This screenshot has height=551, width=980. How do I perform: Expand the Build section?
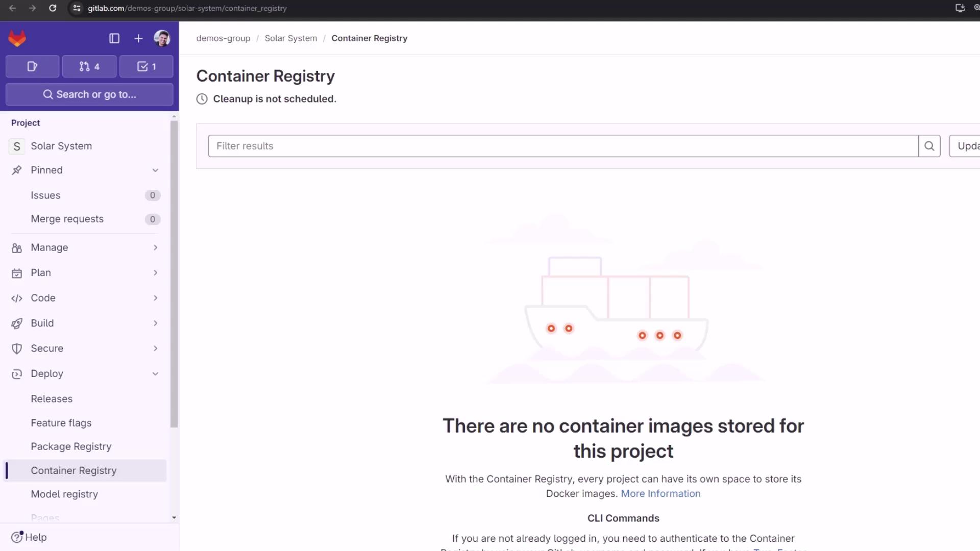coord(155,323)
